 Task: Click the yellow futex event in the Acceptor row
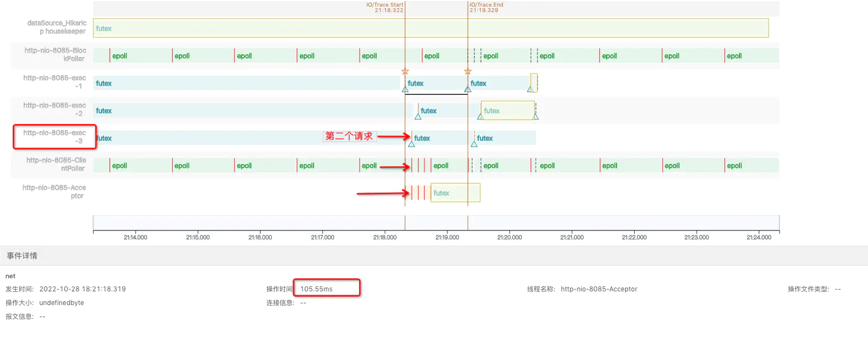[x=456, y=193]
